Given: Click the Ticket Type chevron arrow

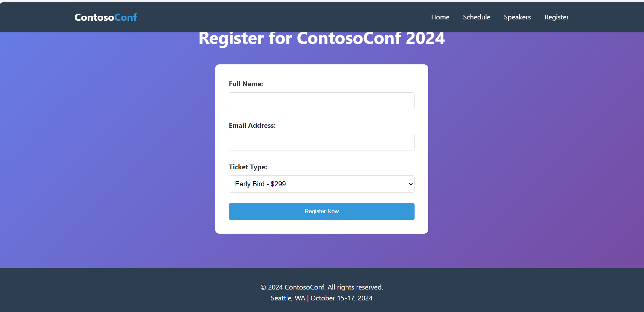Looking at the screenshot, I should [x=410, y=184].
